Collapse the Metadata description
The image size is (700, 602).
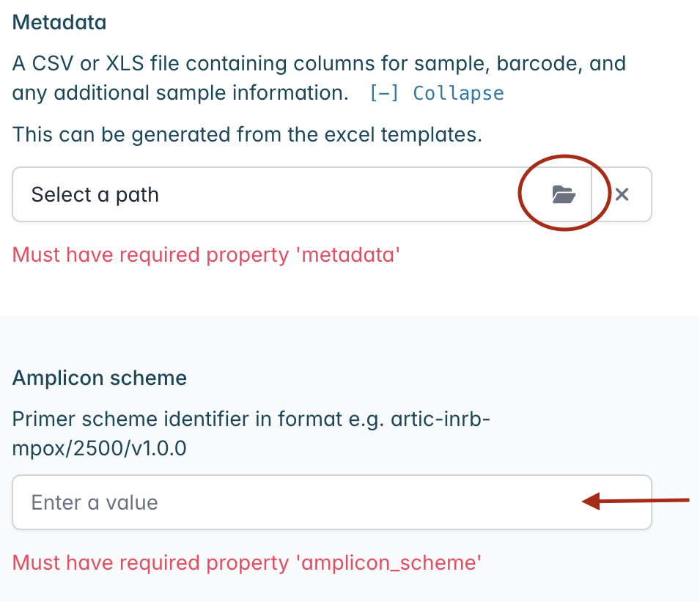click(437, 93)
